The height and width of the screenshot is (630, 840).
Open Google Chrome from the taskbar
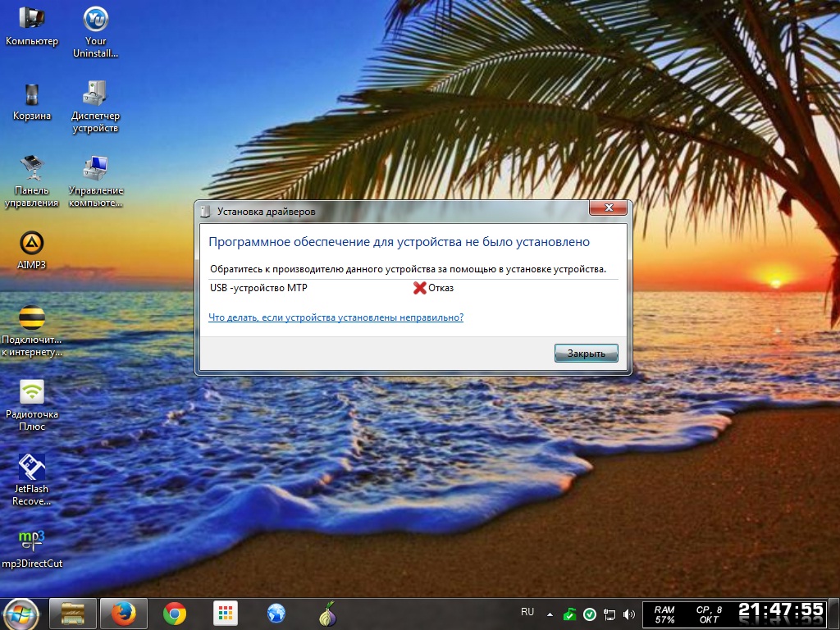174,614
